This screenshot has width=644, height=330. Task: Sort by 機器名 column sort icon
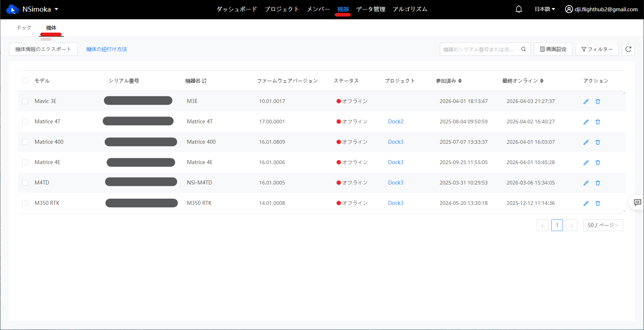204,81
